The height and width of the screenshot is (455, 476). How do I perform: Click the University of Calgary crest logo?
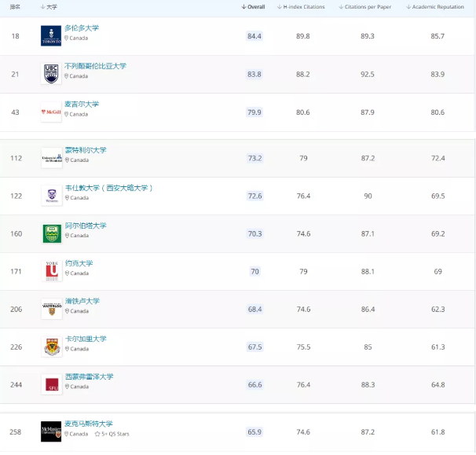pos(52,347)
